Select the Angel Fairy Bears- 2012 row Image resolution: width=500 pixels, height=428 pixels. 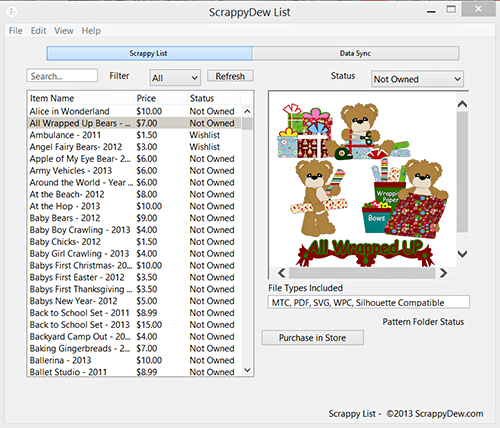[x=134, y=147]
